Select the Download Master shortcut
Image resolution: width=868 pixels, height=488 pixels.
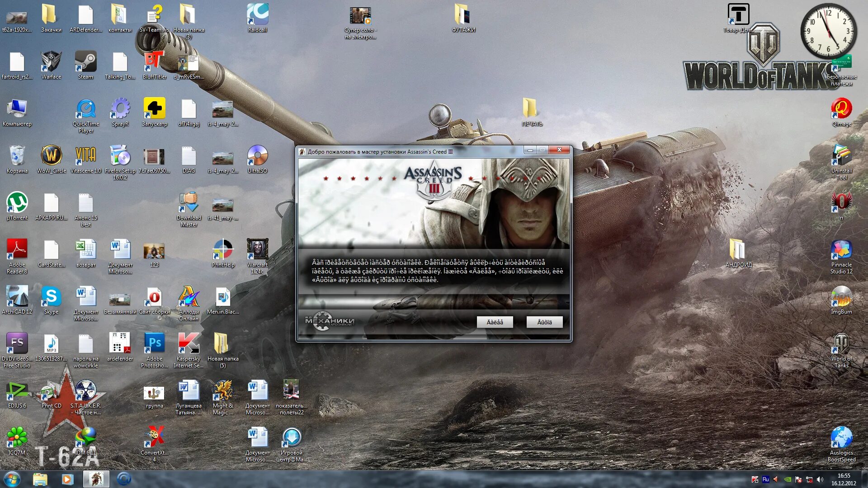point(189,210)
